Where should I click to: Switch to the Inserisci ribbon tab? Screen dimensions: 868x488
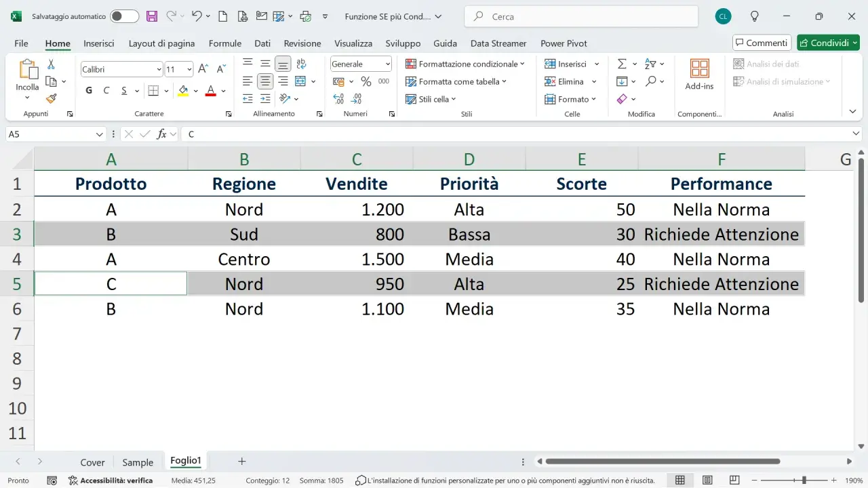(x=99, y=43)
